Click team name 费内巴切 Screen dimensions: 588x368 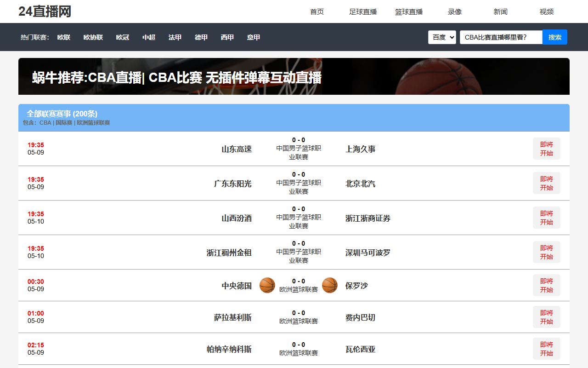tap(361, 317)
